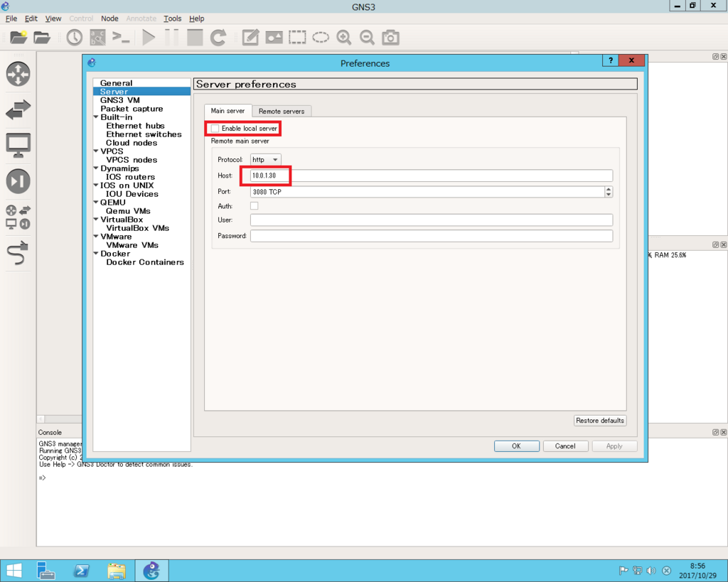Open Server Manager from the taskbar
Image resolution: width=728 pixels, height=582 pixels.
point(46,571)
